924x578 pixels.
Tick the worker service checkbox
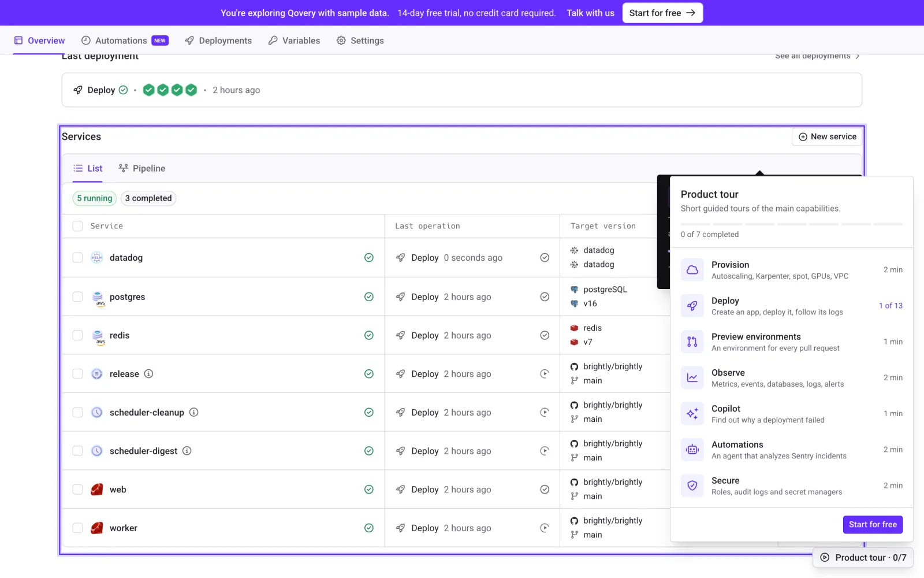tap(77, 528)
